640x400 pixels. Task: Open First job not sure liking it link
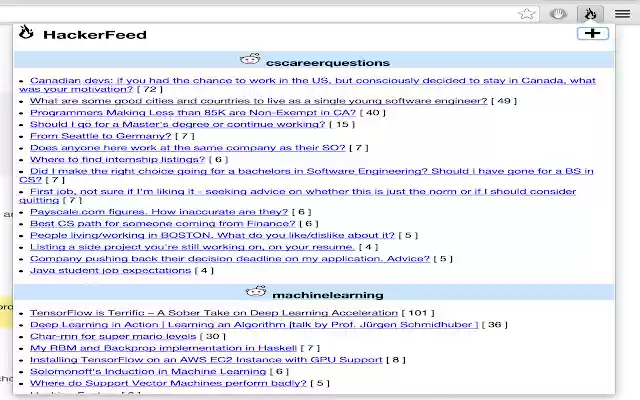click(298, 196)
